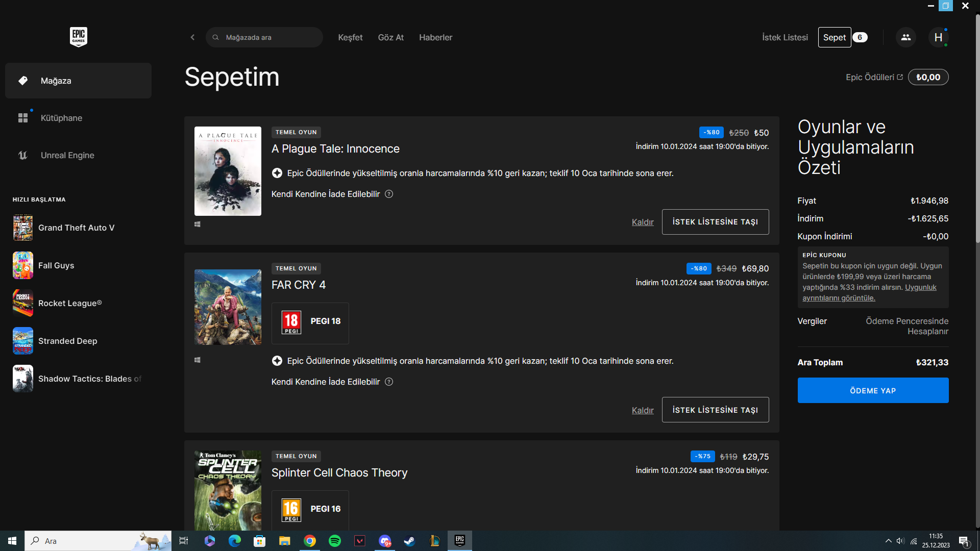Select Mağaza in the sidebar
The width and height of the screenshot is (980, 551).
pyautogui.click(x=78, y=81)
